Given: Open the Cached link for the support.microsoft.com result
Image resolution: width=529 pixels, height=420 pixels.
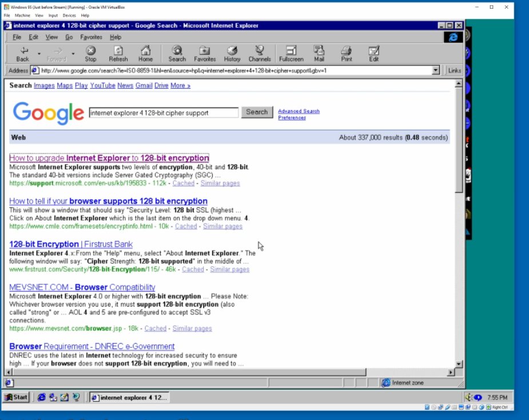Looking at the screenshot, I should (183, 183).
